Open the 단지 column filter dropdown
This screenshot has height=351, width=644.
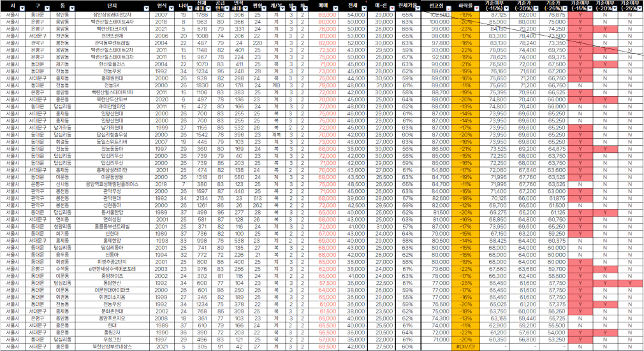(x=147, y=8)
